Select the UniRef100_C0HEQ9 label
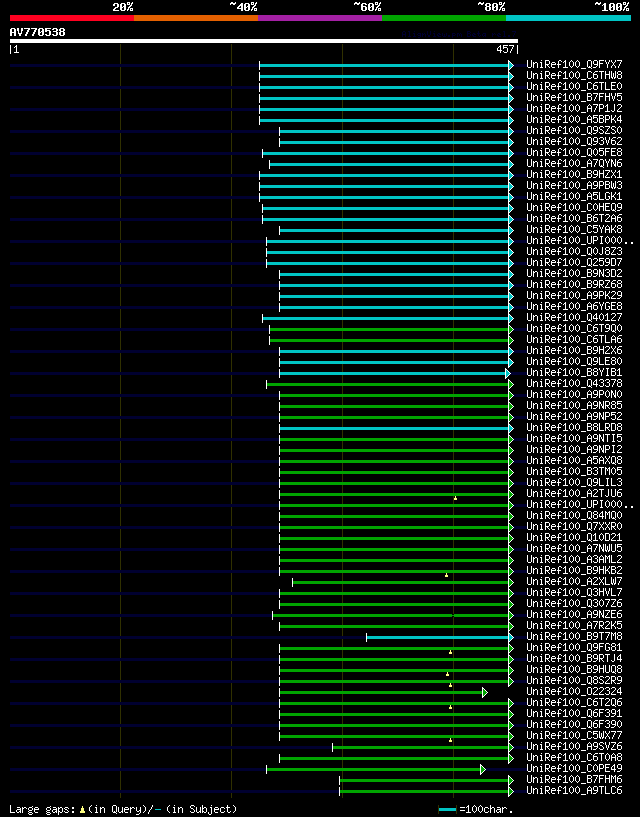This screenshot has width=640, height=817. pyautogui.click(x=574, y=207)
